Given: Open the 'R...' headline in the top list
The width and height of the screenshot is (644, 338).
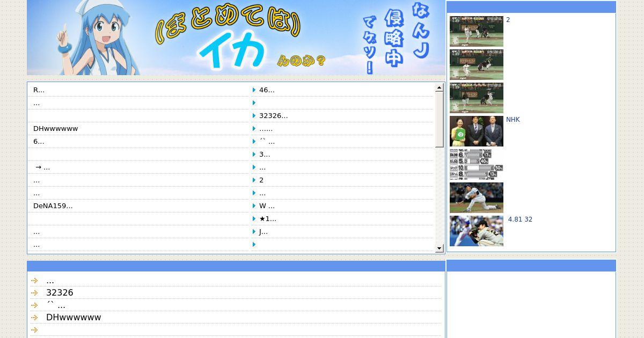Looking at the screenshot, I should (39, 90).
